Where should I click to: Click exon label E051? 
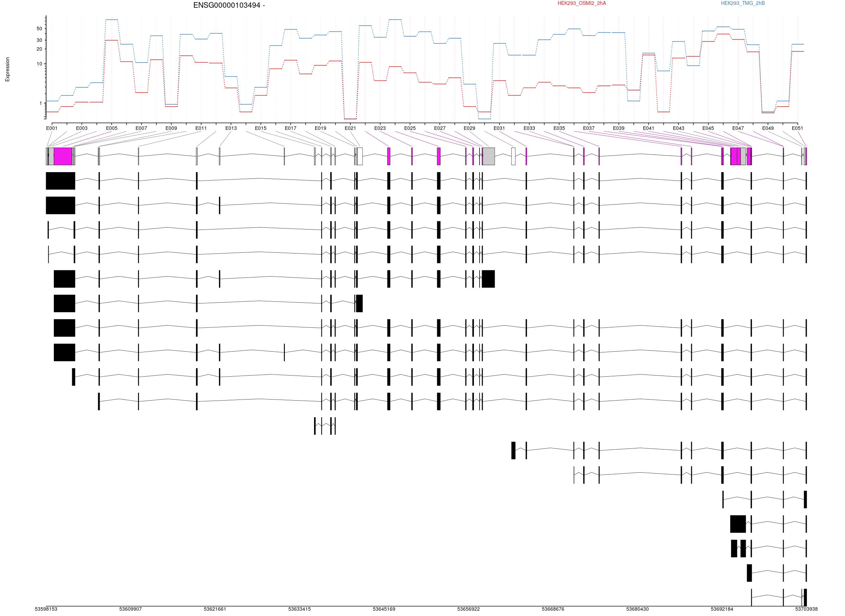[797, 128]
